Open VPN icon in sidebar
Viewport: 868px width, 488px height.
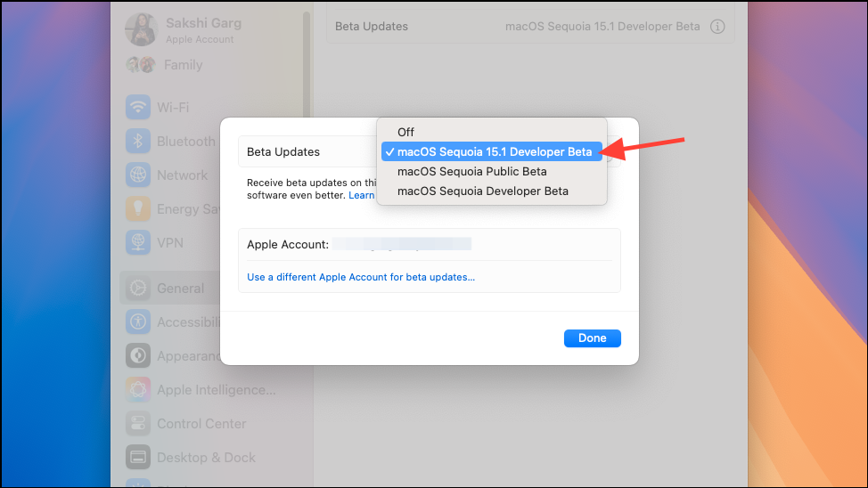[x=138, y=242]
